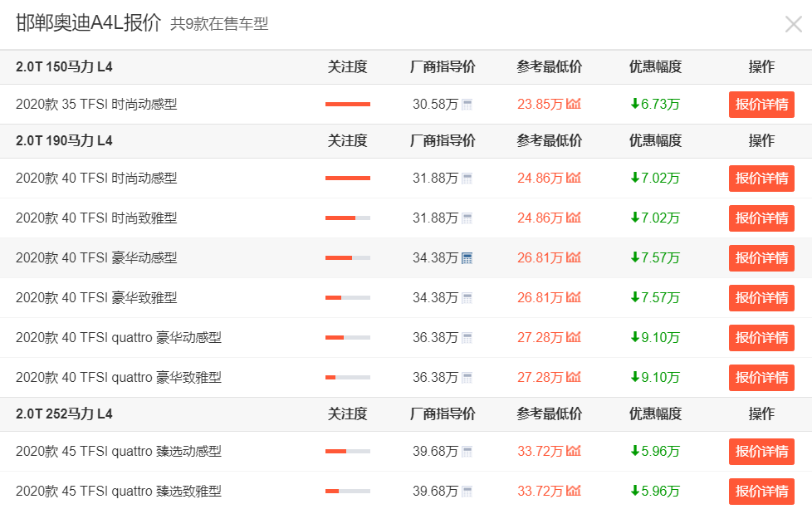This screenshot has height=509, width=812.
Task: Click subtitle 共9款在售车型
Action: click(219, 24)
